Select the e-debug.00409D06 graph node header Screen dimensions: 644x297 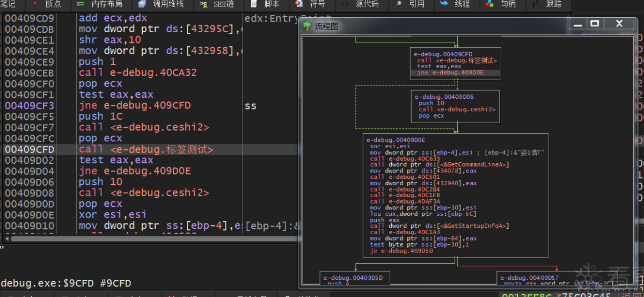click(444, 97)
